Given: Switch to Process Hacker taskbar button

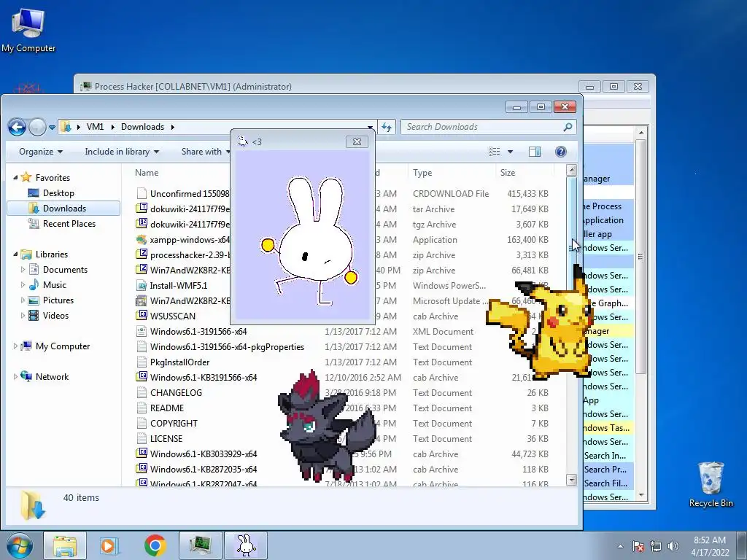Looking at the screenshot, I should click(200, 545).
